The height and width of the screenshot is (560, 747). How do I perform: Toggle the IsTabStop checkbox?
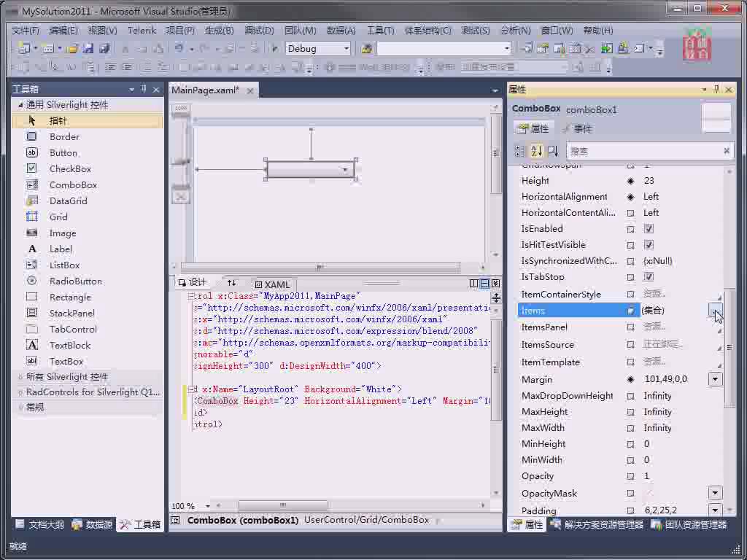(649, 277)
